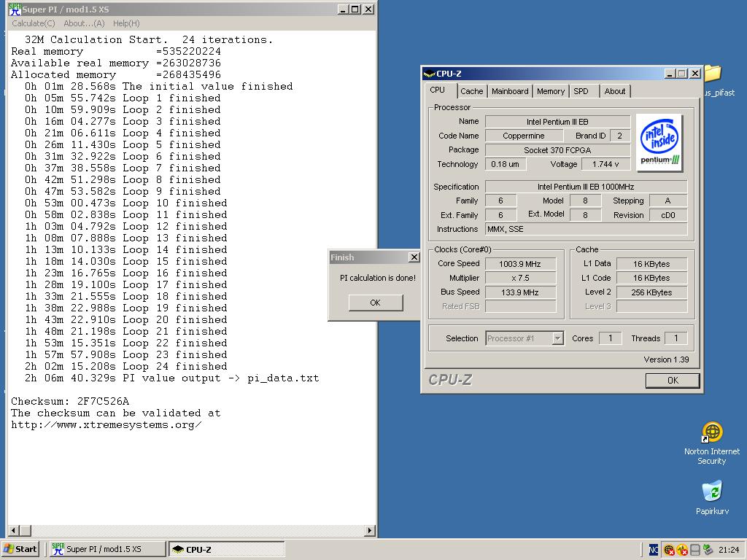Viewport: 747px width, 560px height.
Task: Click the L1 Data value 16 KBytes
Action: [x=651, y=264]
